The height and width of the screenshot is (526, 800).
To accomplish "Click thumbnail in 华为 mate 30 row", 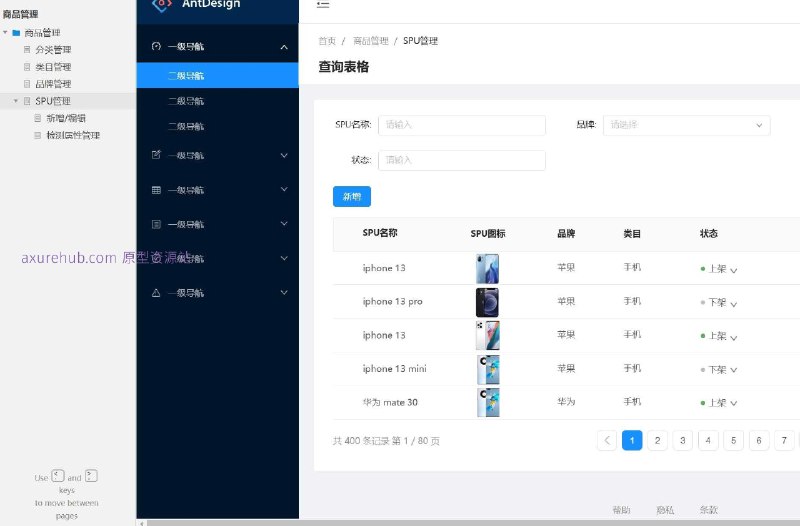I will point(488,403).
